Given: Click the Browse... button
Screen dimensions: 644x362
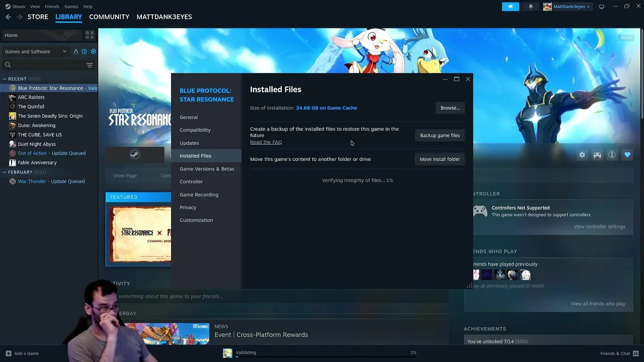Looking at the screenshot, I should [450, 108].
